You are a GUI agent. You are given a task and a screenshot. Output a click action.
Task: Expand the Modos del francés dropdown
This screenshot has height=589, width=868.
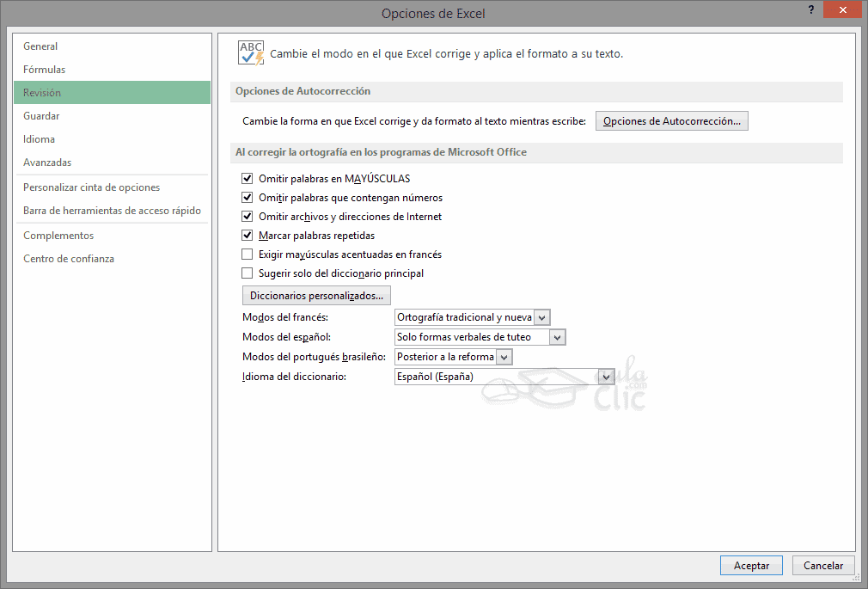point(541,318)
